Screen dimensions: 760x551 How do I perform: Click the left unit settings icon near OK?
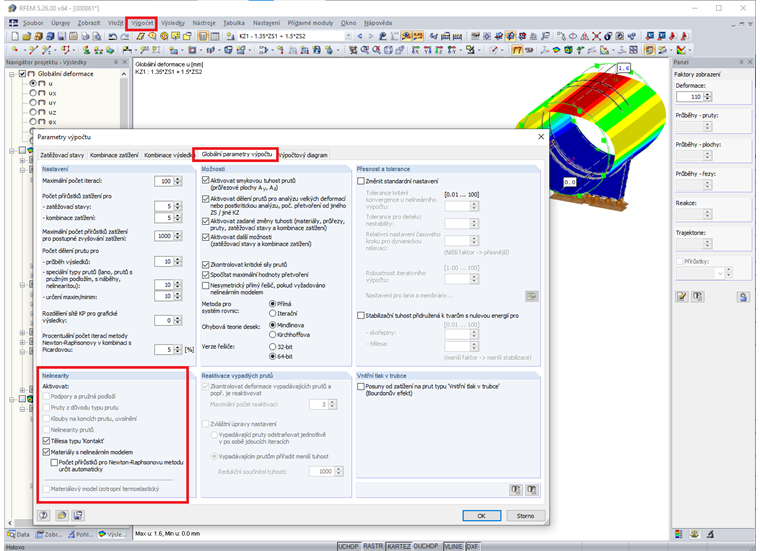tap(516, 490)
